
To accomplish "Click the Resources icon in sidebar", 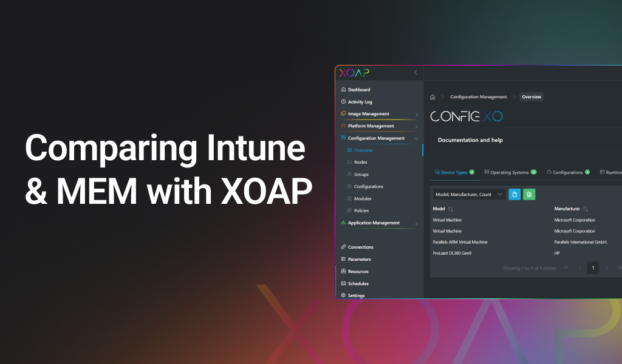I will tap(344, 271).
